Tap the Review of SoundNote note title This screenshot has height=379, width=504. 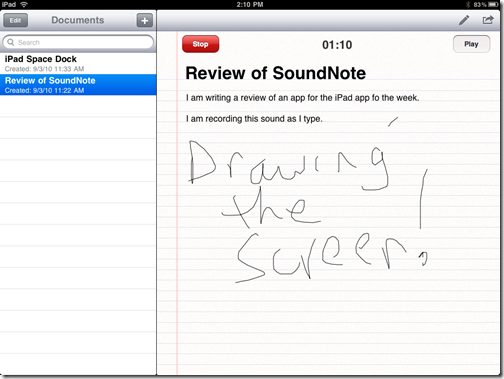(275, 73)
